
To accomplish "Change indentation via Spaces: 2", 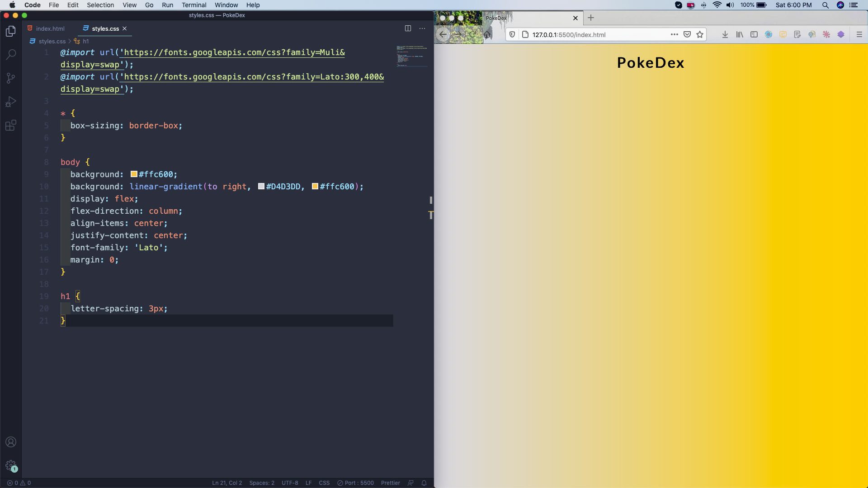I will point(262,483).
